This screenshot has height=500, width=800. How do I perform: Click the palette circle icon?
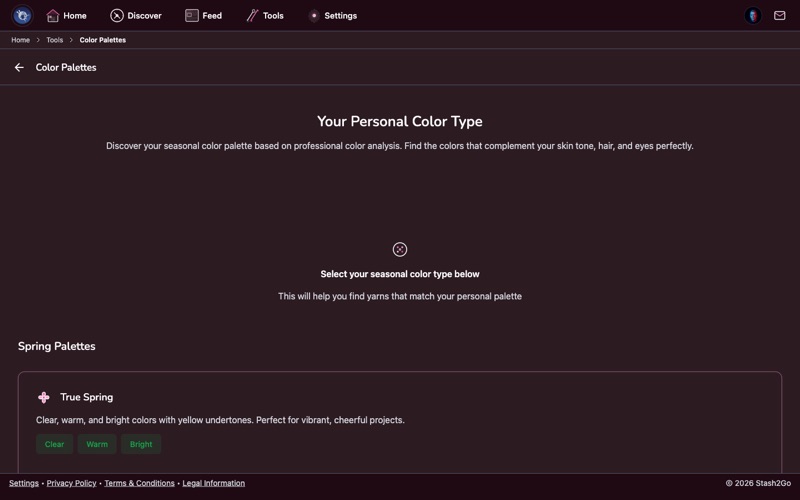(400, 249)
